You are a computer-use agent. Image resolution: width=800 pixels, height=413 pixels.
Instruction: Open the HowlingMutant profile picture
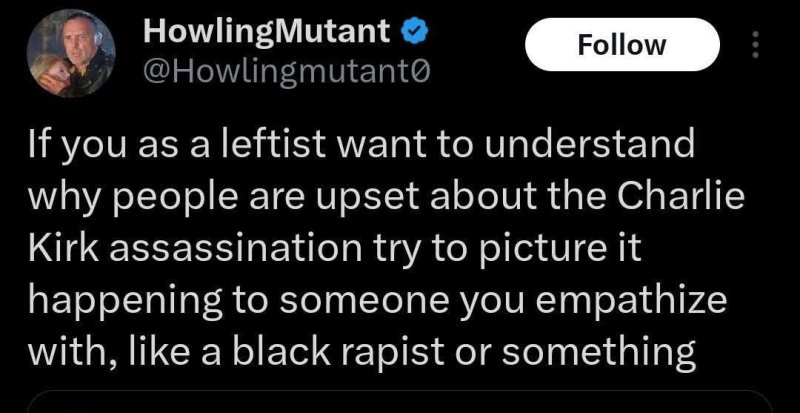pos(71,53)
